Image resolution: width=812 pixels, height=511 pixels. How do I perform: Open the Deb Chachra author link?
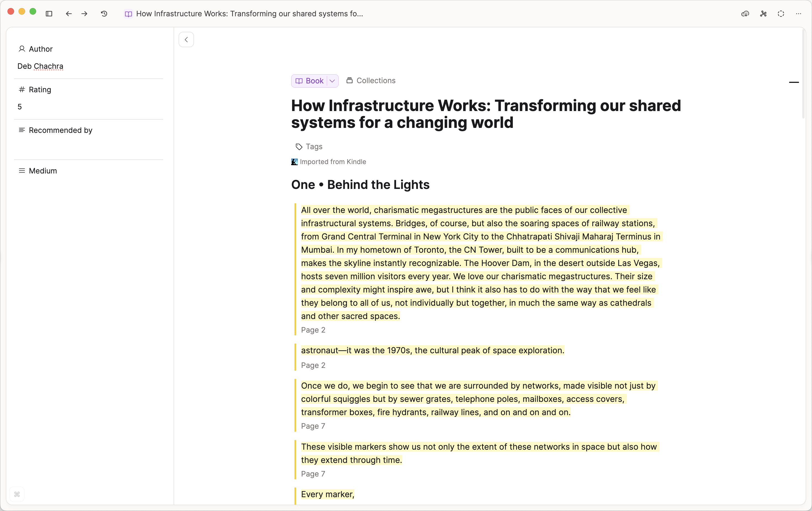(40, 66)
